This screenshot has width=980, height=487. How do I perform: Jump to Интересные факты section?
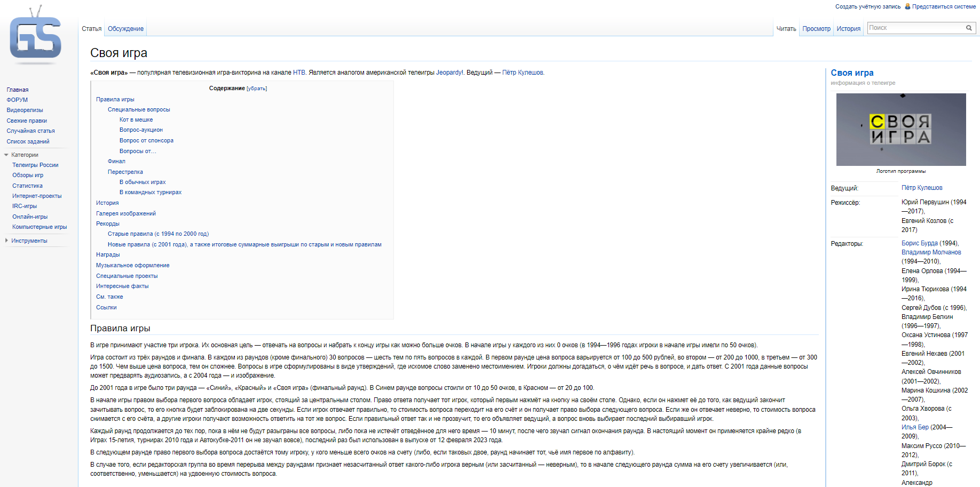pyautogui.click(x=122, y=286)
